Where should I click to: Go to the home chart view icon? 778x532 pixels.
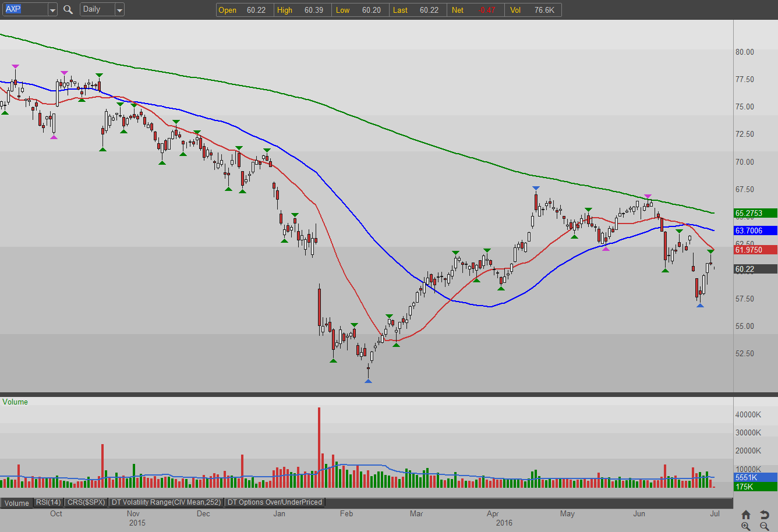pos(746,515)
